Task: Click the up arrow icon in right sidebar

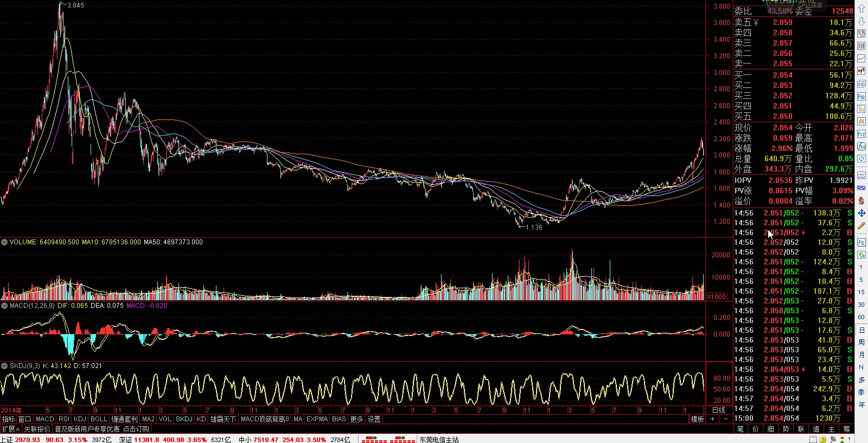Action: 861,9
